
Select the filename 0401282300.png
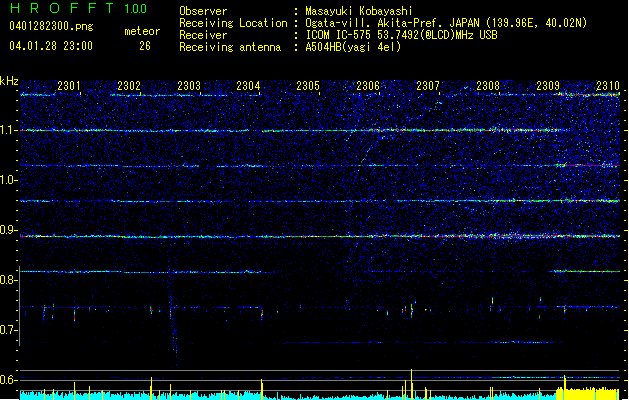51,26
